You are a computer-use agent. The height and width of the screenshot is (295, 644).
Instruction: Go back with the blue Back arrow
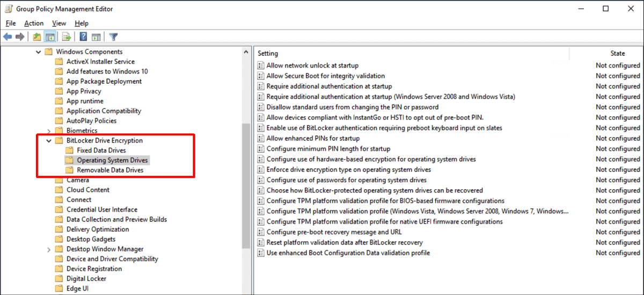8,37
